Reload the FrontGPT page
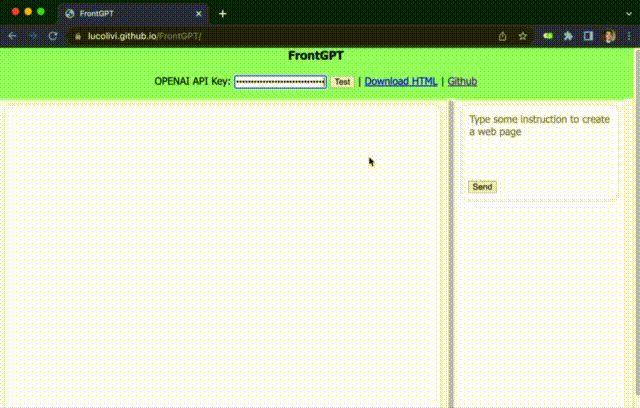 (x=53, y=36)
